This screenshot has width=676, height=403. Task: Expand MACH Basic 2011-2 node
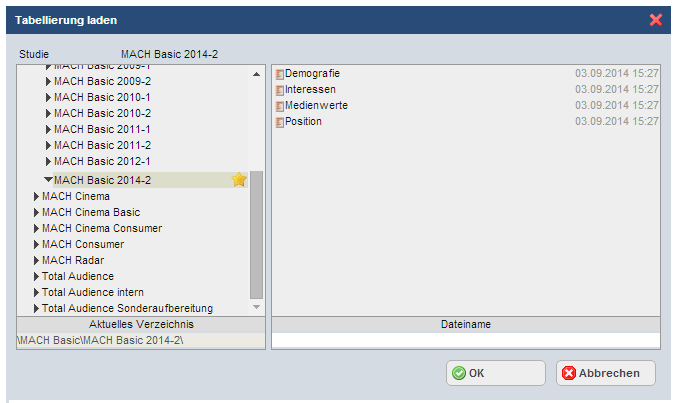[x=48, y=145]
